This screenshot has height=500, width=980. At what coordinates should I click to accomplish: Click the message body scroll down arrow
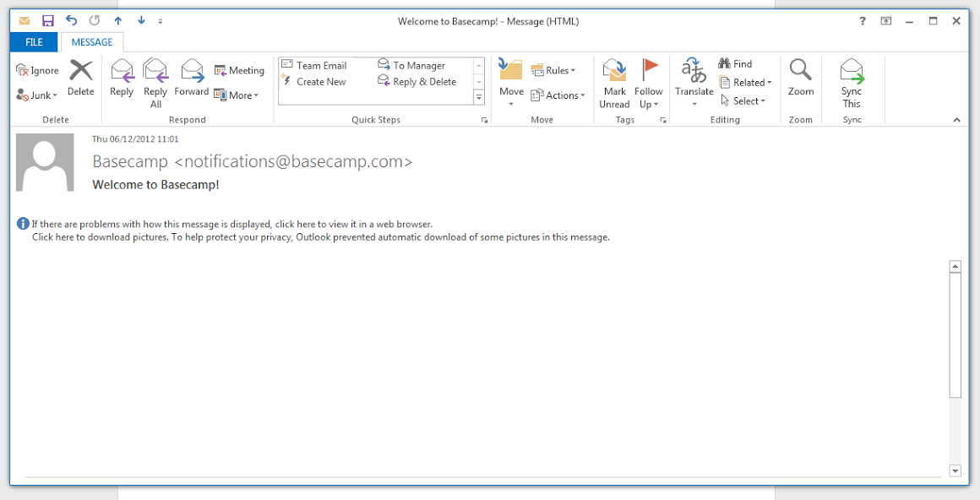(955, 470)
